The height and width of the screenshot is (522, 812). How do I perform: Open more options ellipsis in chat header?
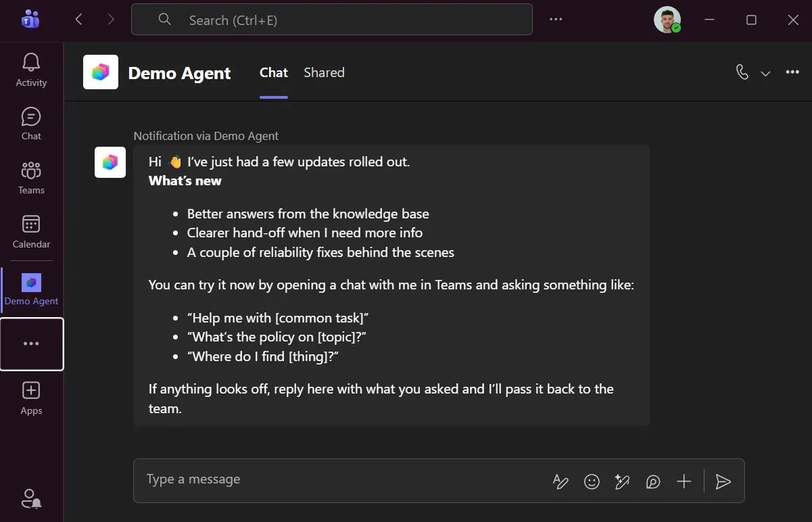click(792, 72)
